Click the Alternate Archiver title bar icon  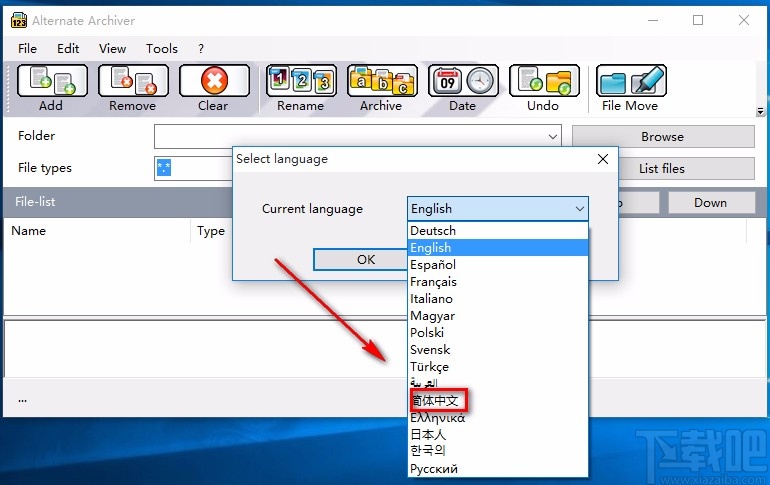point(19,21)
